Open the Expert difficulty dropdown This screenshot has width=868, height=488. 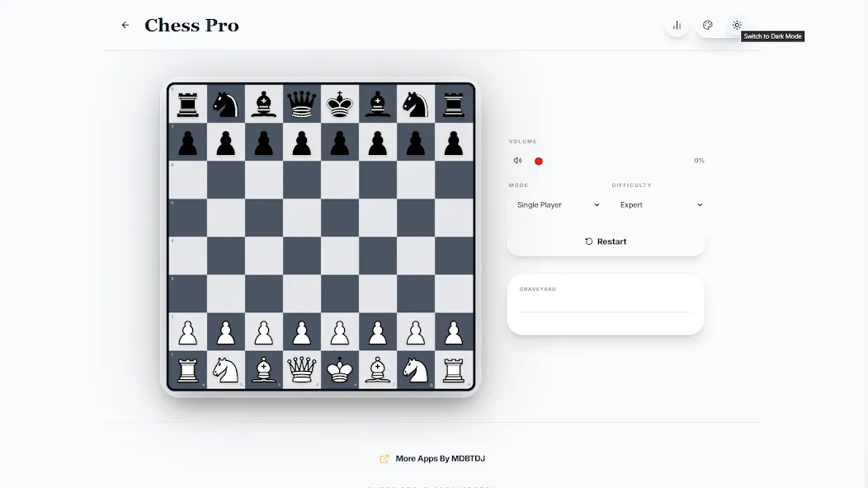click(x=660, y=204)
